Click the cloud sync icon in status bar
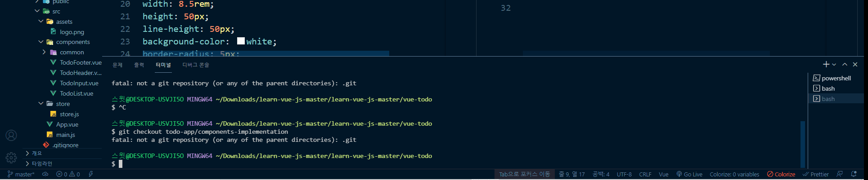The height and width of the screenshot is (180, 868). tap(45, 174)
